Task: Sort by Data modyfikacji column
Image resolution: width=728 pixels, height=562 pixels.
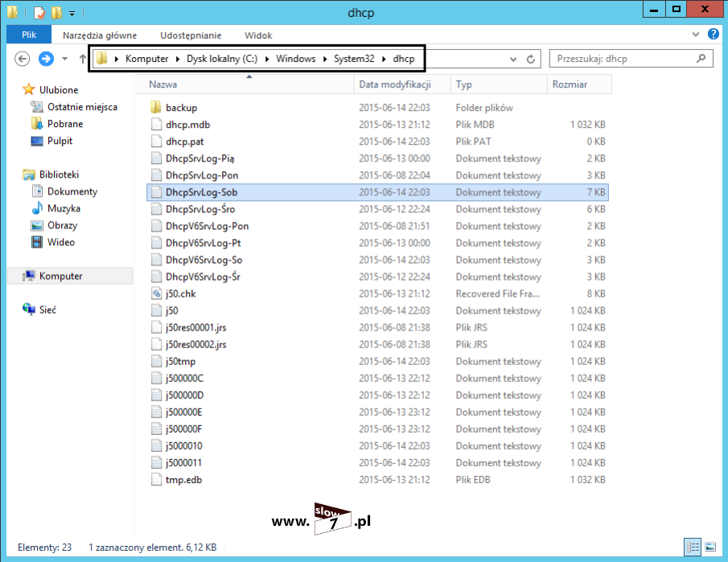Action: coord(395,84)
